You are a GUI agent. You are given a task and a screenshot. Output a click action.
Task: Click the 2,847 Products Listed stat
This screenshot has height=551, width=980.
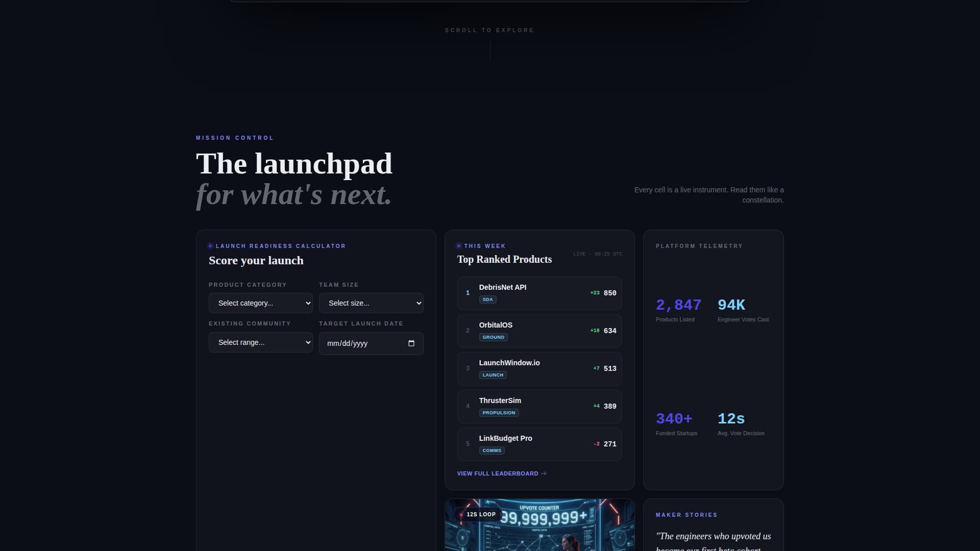click(678, 310)
